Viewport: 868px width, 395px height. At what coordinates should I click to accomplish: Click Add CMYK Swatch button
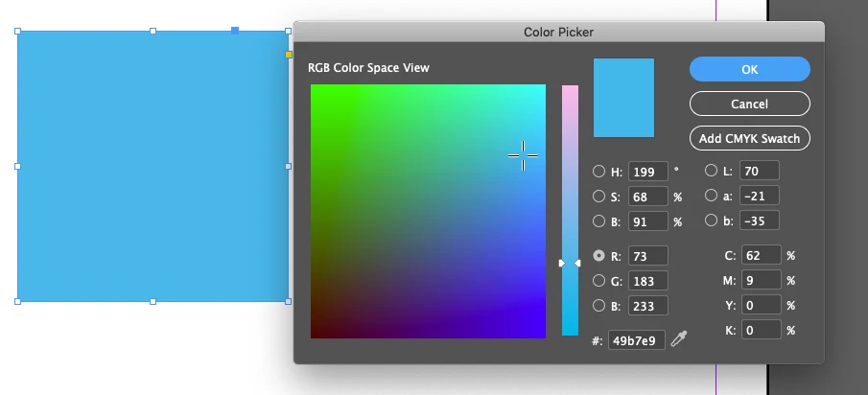749,138
